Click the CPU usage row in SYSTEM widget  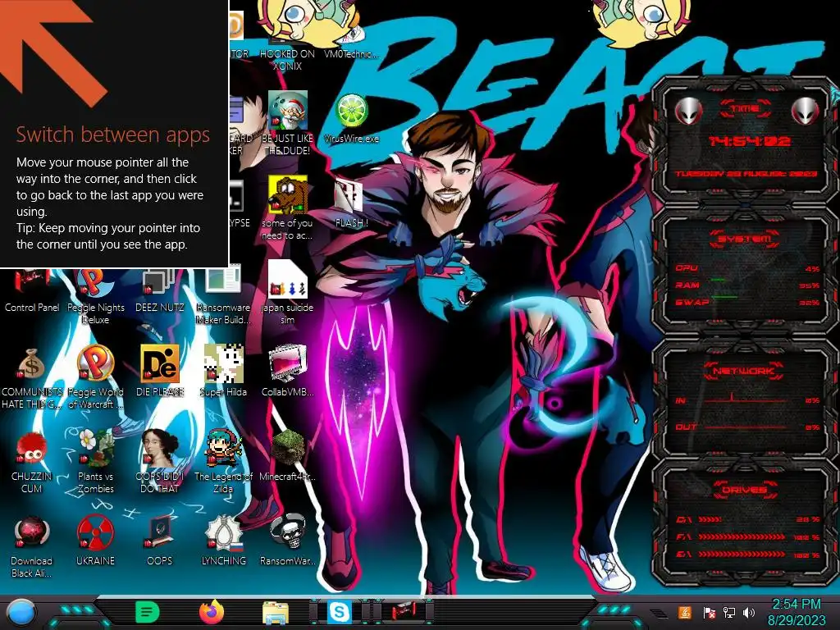click(x=747, y=268)
